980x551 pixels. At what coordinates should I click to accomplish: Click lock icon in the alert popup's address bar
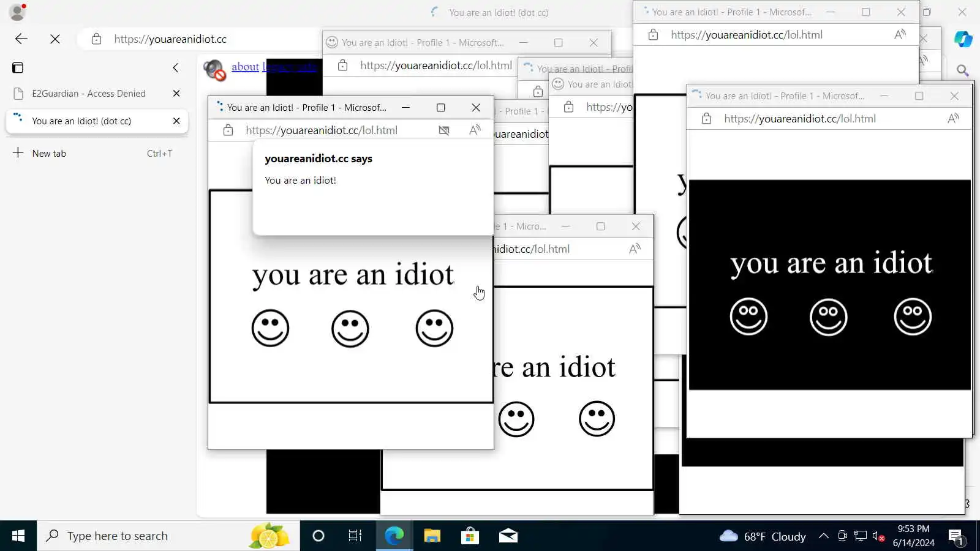click(x=228, y=130)
